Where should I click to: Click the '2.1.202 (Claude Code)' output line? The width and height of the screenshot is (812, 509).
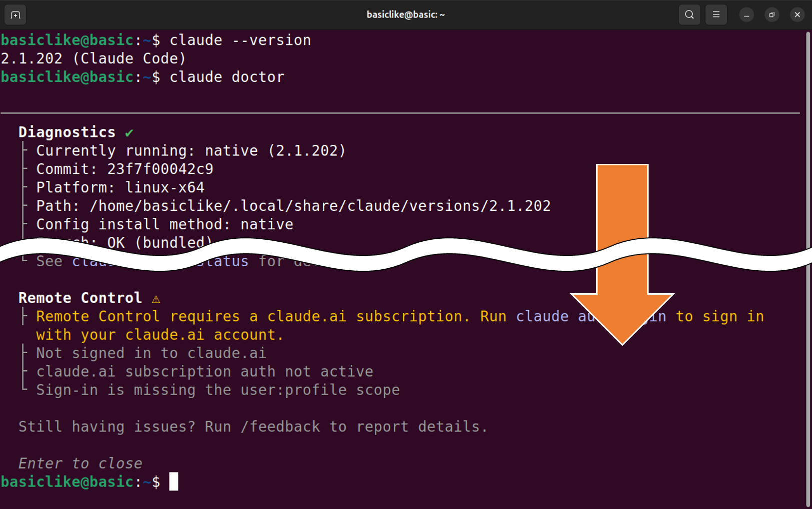[93, 59]
